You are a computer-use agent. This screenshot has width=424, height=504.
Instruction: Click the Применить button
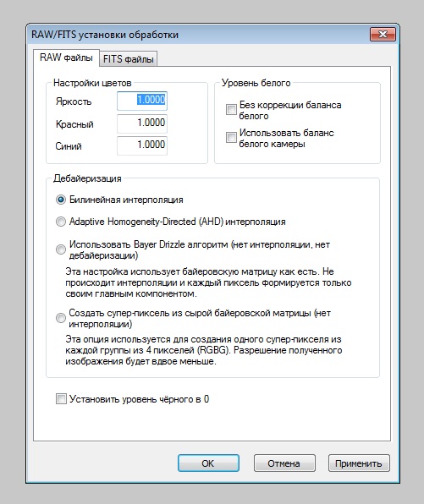(359, 463)
